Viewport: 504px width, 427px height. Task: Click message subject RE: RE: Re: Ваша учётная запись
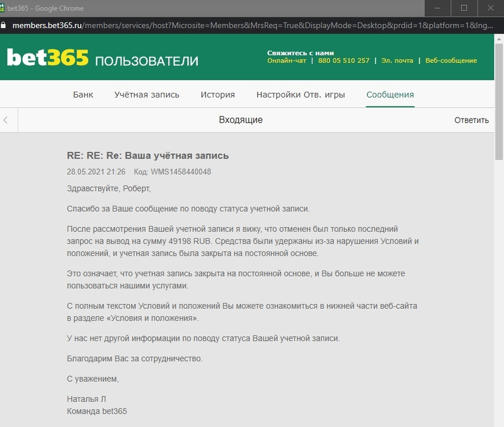pos(148,156)
